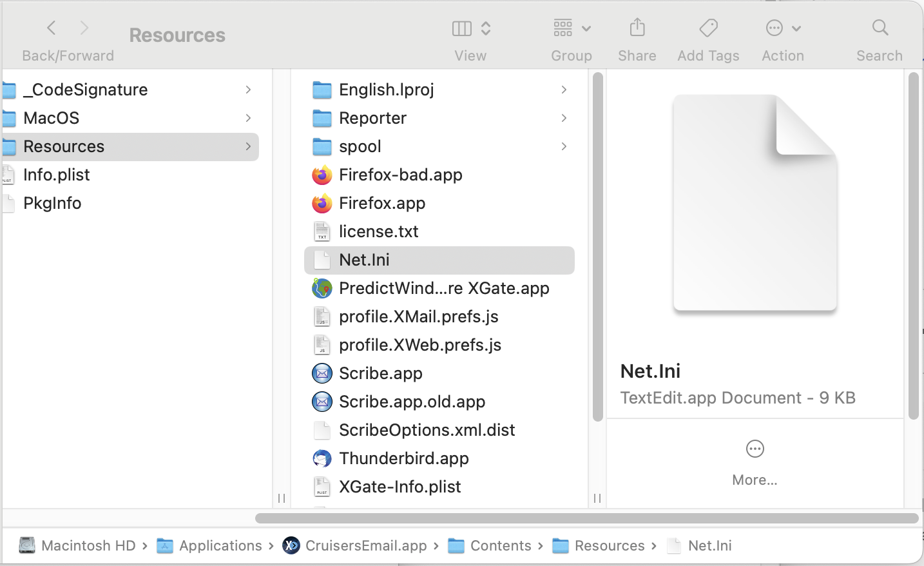Go back with the Back arrow
The height and width of the screenshot is (566, 924).
(x=52, y=28)
